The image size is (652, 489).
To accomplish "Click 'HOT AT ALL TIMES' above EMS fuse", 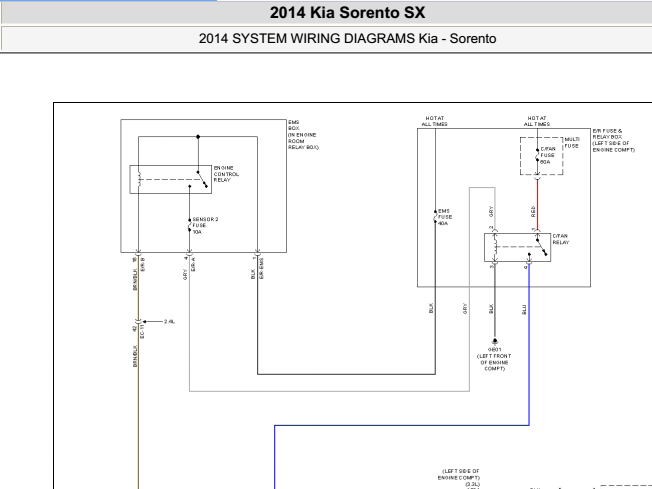I will tap(435, 121).
